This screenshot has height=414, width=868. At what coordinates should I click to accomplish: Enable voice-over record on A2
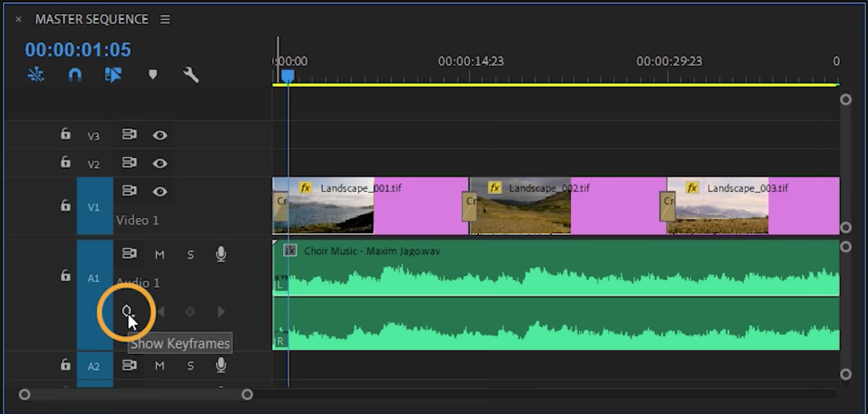(221, 365)
